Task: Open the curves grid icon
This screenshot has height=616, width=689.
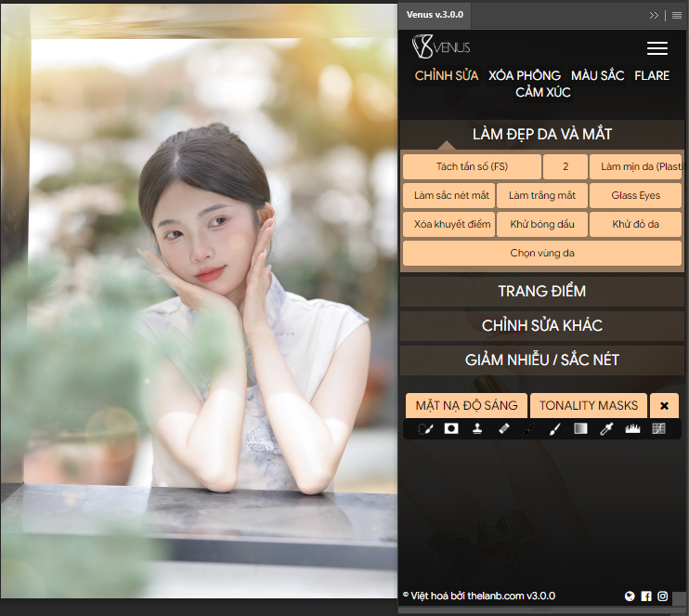Action: (x=658, y=429)
